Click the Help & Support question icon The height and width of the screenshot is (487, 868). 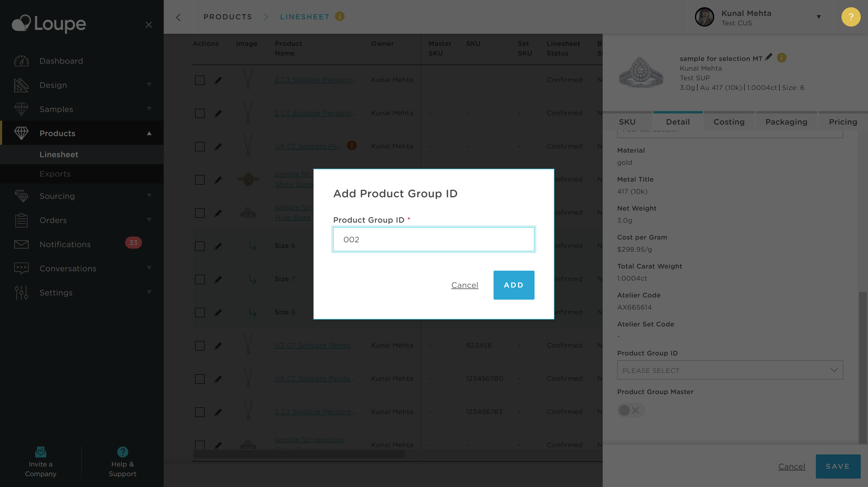[122, 452]
